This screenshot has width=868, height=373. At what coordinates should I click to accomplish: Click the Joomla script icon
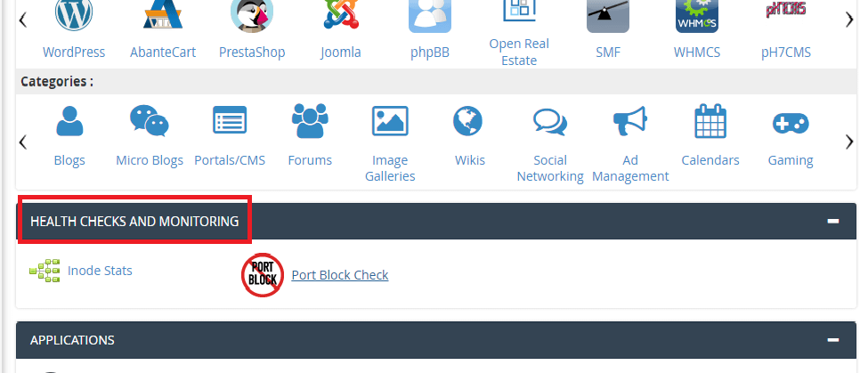340,14
